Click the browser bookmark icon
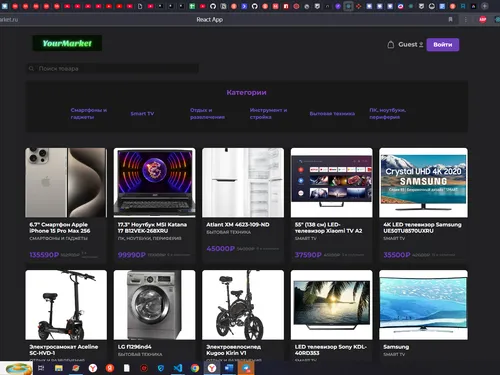Image resolution: width=500 pixels, height=375 pixels. click(450, 20)
